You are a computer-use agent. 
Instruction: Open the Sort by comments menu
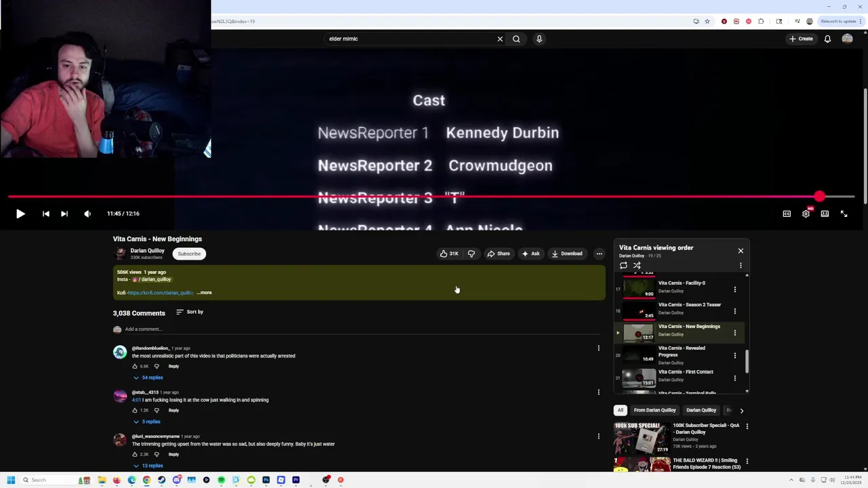pos(190,312)
